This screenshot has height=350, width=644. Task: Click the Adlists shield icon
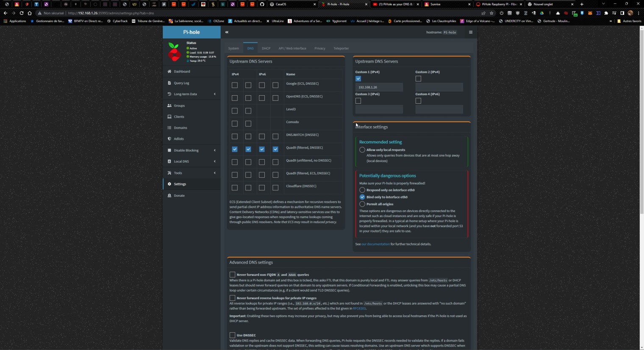point(169,139)
